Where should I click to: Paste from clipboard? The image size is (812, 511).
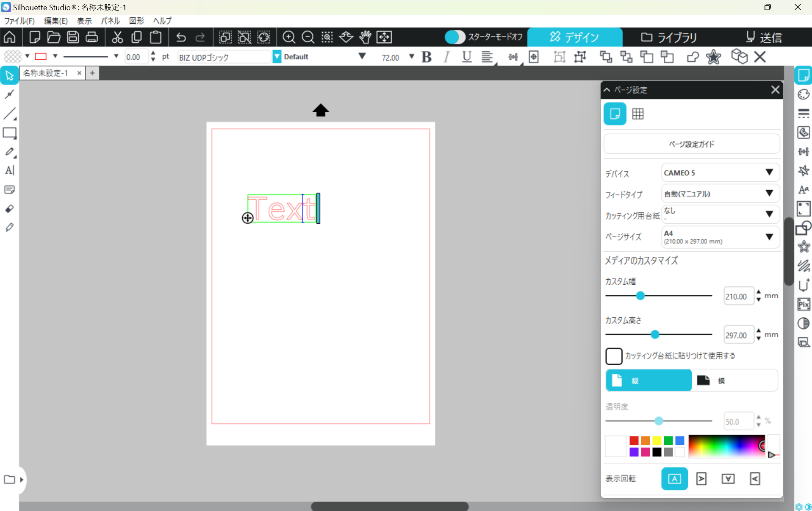point(155,37)
